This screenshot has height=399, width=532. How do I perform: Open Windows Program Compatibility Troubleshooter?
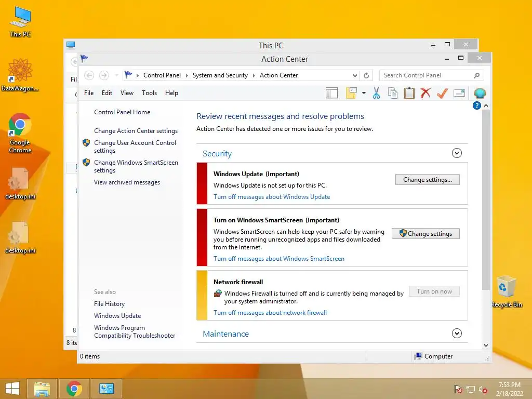point(135,331)
